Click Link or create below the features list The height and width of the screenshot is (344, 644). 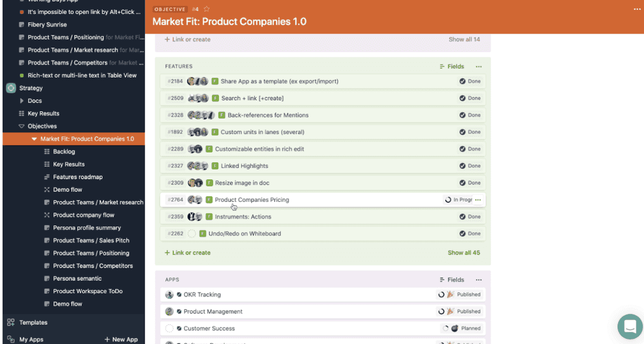tap(187, 252)
